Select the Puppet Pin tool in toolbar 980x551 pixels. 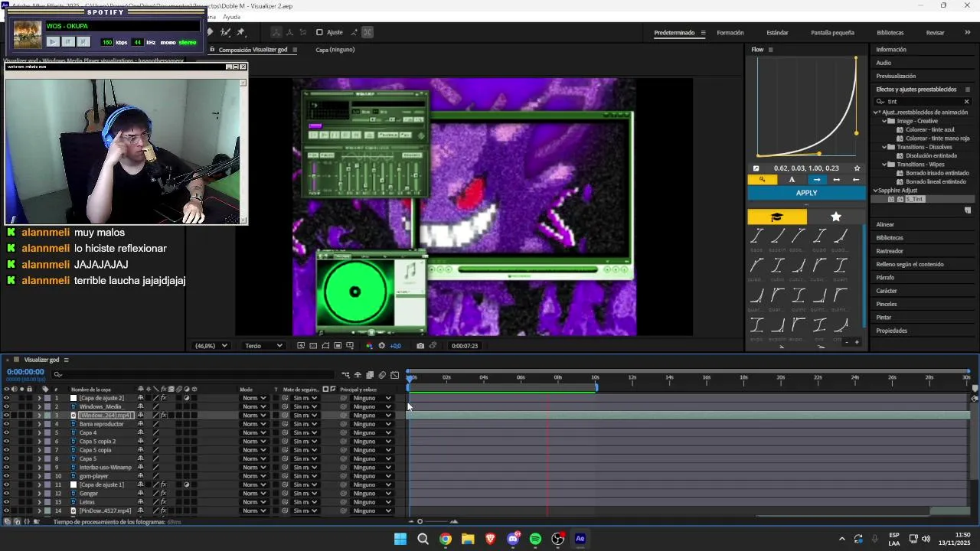click(240, 32)
